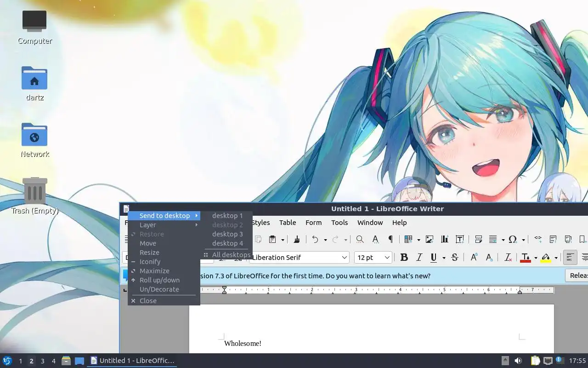The width and height of the screenshot is (588, 368).
Task: Open the Undo history dropdown arrow
Action: pos(325,240)
